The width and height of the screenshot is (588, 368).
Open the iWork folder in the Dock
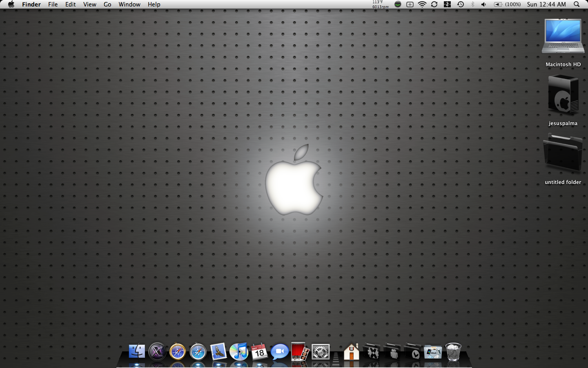pyautogui.click(x=433, y=351)
